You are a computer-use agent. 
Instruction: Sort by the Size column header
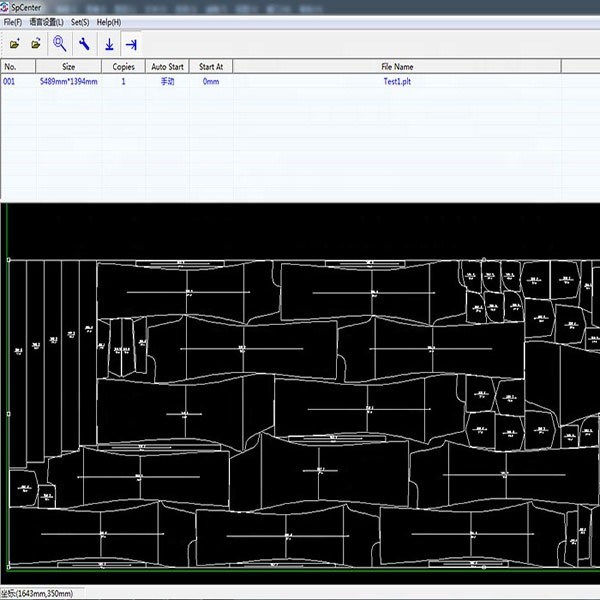(68, 67)
